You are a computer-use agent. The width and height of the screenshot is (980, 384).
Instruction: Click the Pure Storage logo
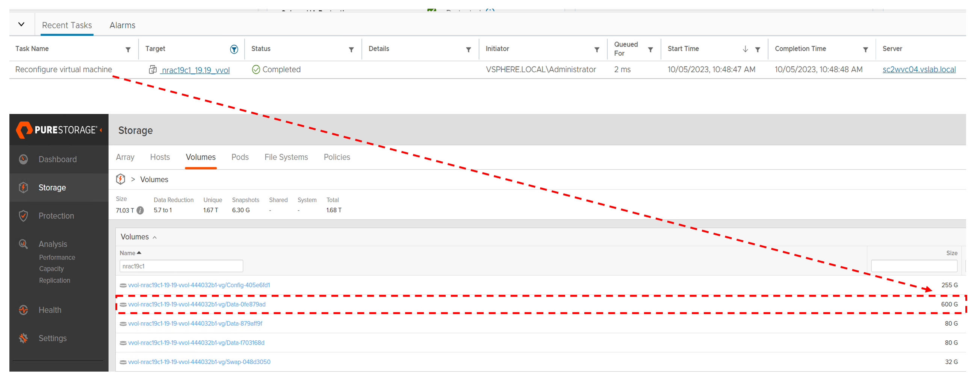(x=57, y=130)
